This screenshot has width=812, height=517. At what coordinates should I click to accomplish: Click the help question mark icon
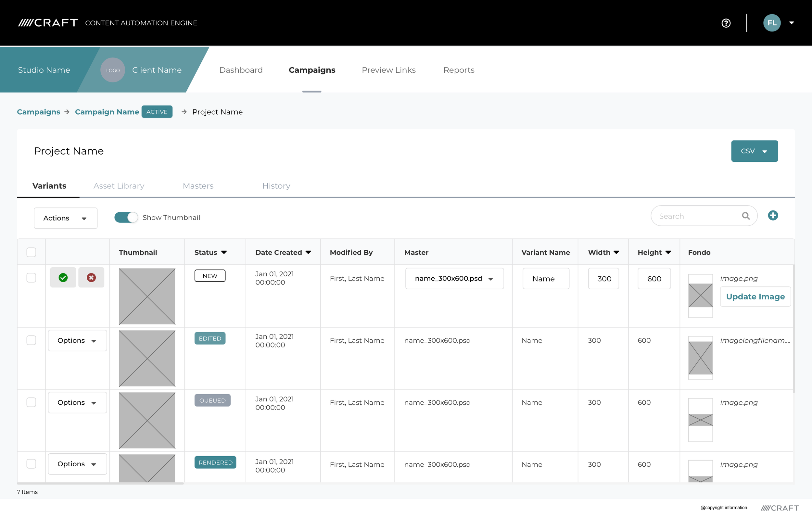tap(726, 23)
